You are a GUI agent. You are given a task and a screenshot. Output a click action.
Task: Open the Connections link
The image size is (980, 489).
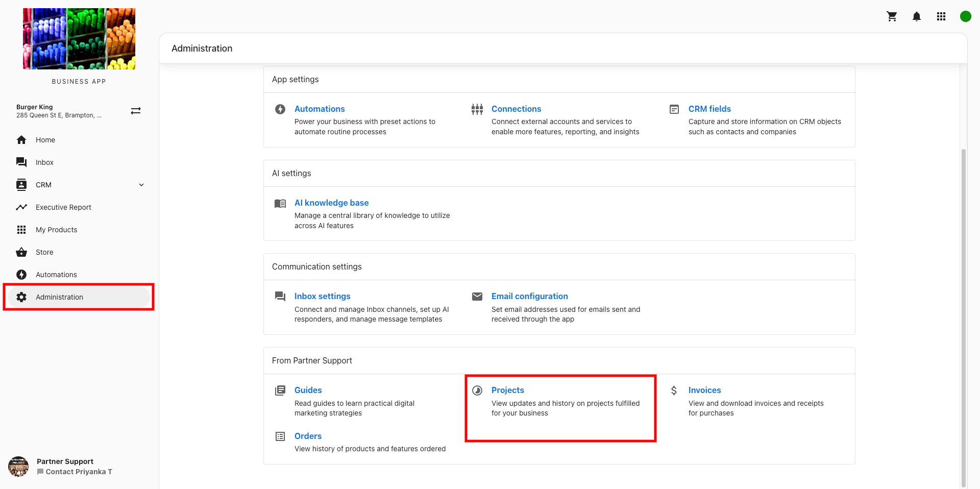[516, 109]
